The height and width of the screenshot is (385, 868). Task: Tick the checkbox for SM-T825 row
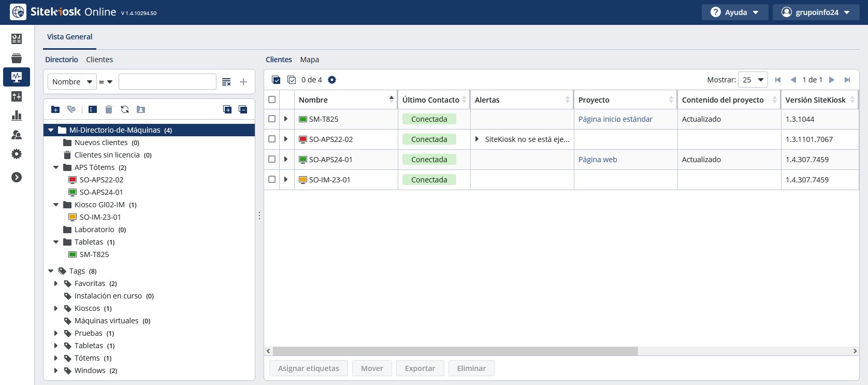point(272,119)
